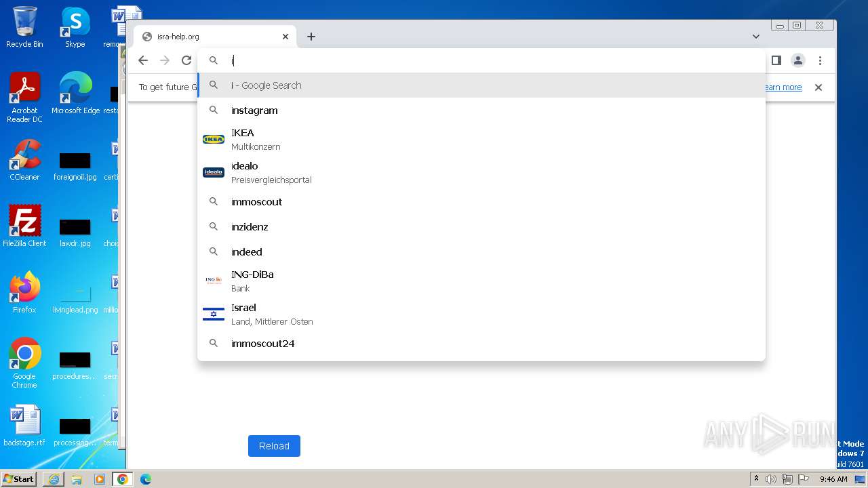868x488 pixels.
Task: Open the file explorer folder on the taskbar
Action: click(77, 479)
